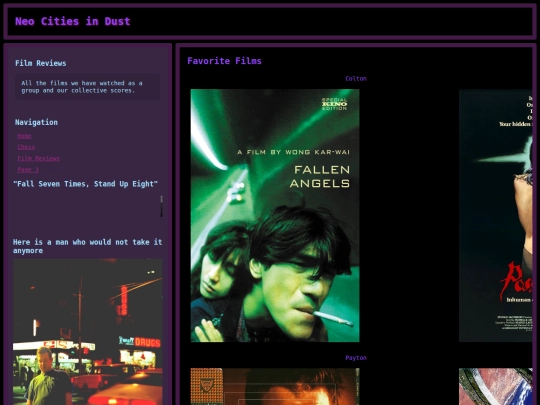Follow the Page 3 navigation link

point(28,169)
